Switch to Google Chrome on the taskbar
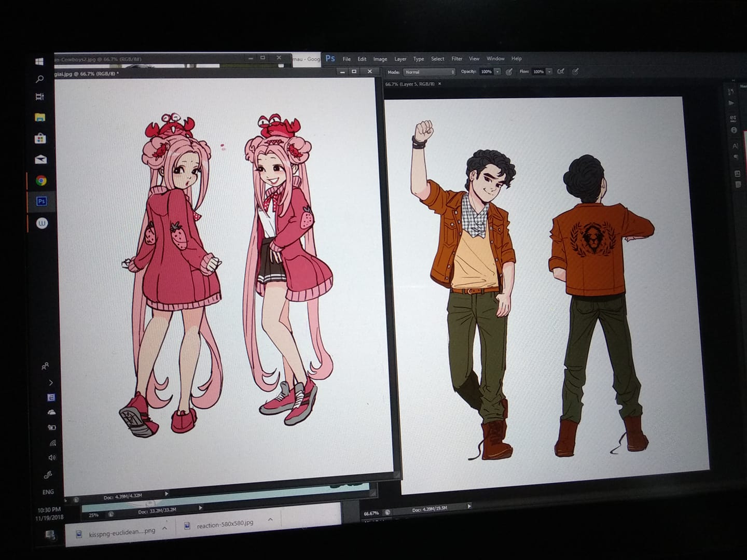Viewport: 747px width, 560px height. point(41,180)
